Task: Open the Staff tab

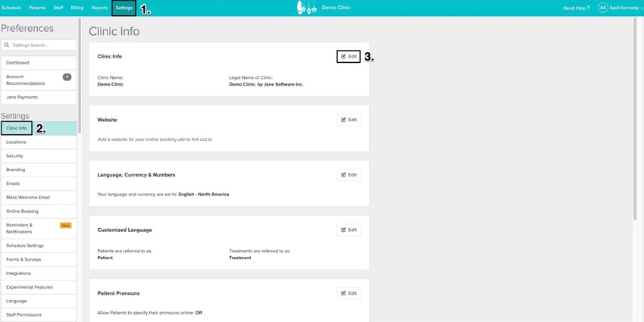Action: (58, 8)
